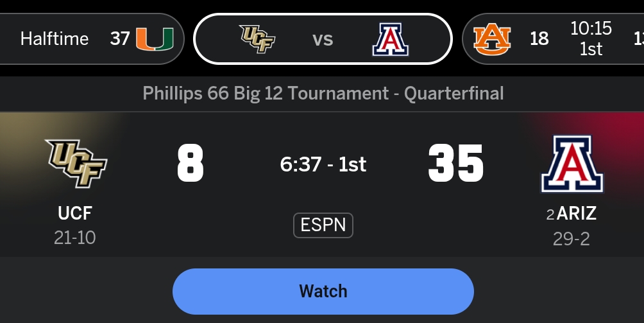The height and width of the screenshot is (323, 644).
Task: Click the Auburn logo in scoreboard strip
Action: (x=493, y=39)
